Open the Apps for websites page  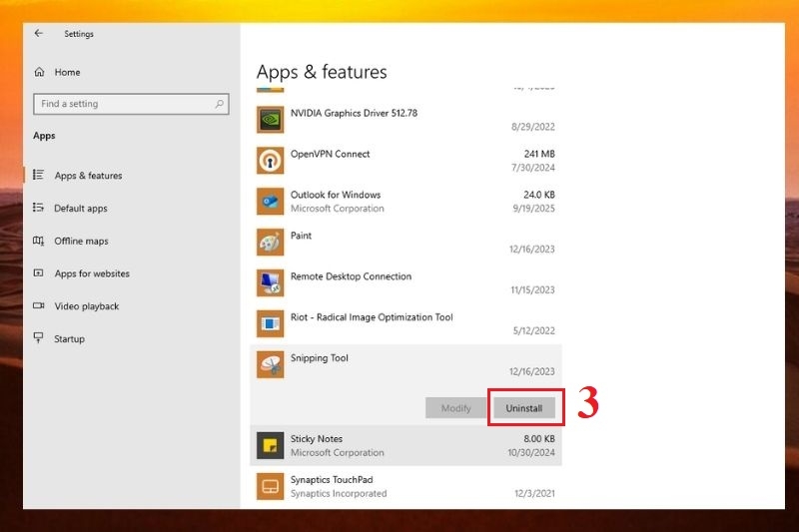click(x=92, y=273)
